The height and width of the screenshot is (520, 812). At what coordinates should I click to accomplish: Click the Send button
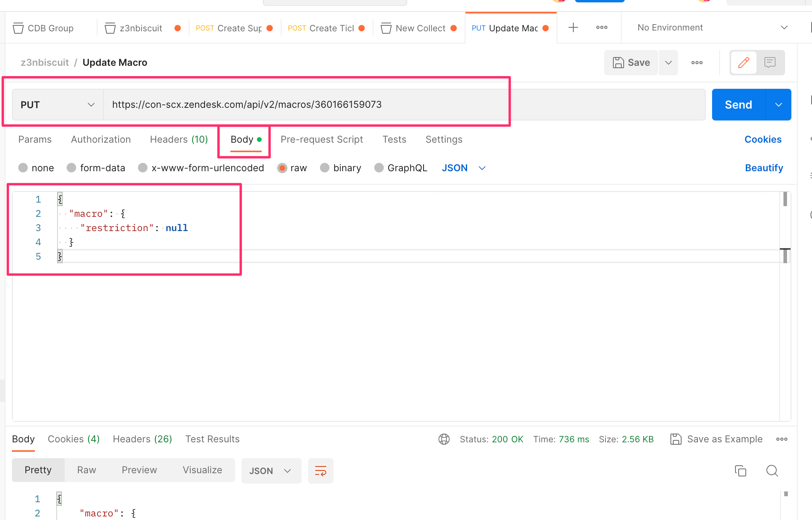(738, 105)
